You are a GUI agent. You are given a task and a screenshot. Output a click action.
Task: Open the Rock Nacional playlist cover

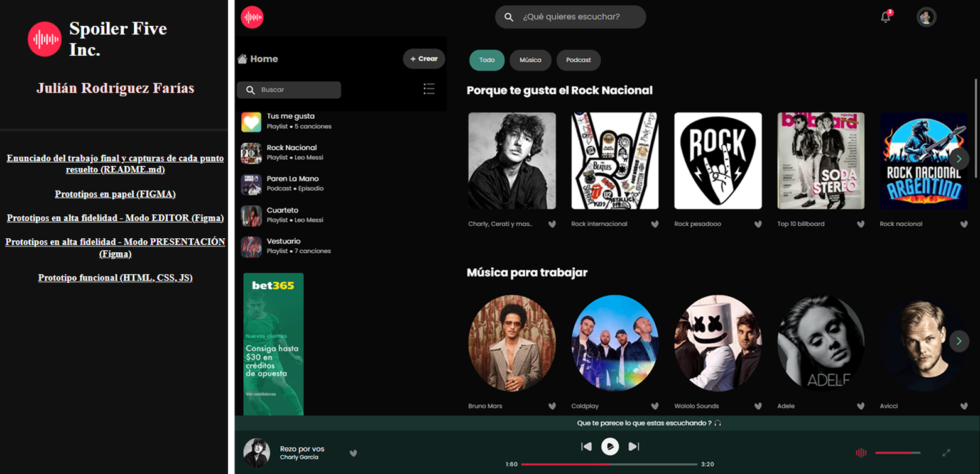251,153
